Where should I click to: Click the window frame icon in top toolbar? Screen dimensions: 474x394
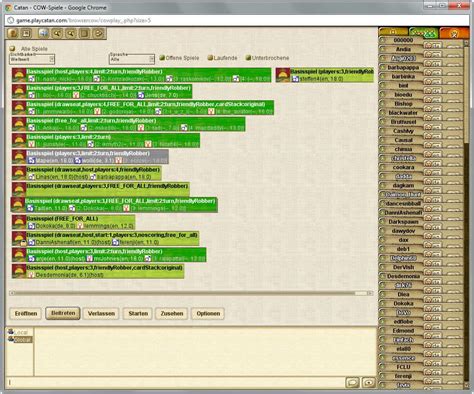26,33
